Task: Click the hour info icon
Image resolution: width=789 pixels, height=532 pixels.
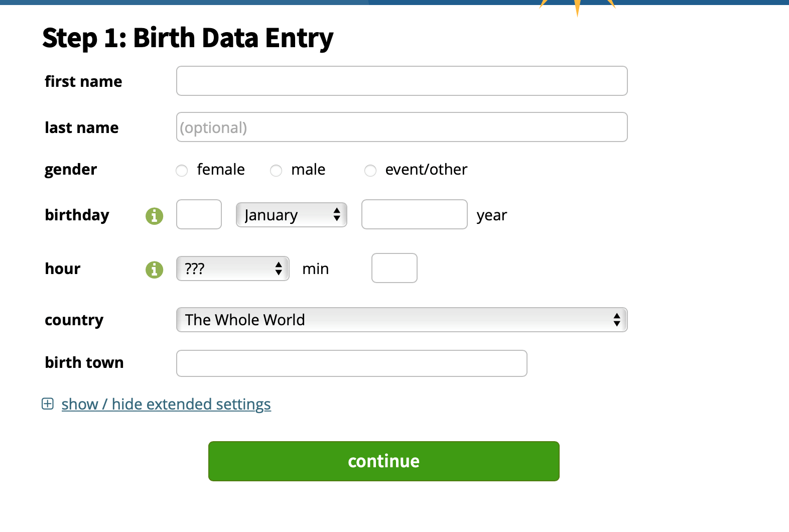Action: (155, 270)
